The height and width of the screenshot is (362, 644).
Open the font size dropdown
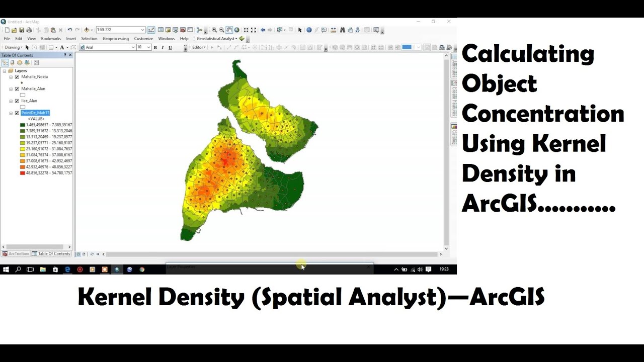pos(148,47)
